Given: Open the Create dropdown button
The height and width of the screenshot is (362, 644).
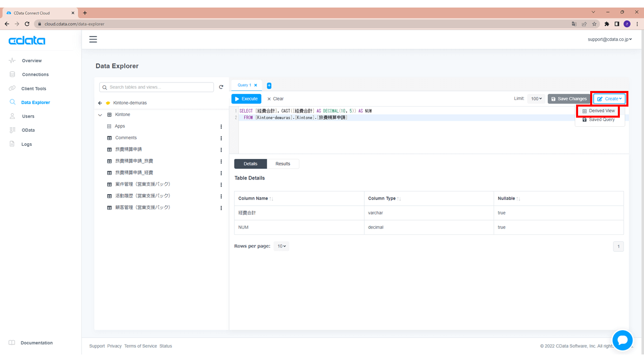Looking at the screenshot, I should click(609, 99).
